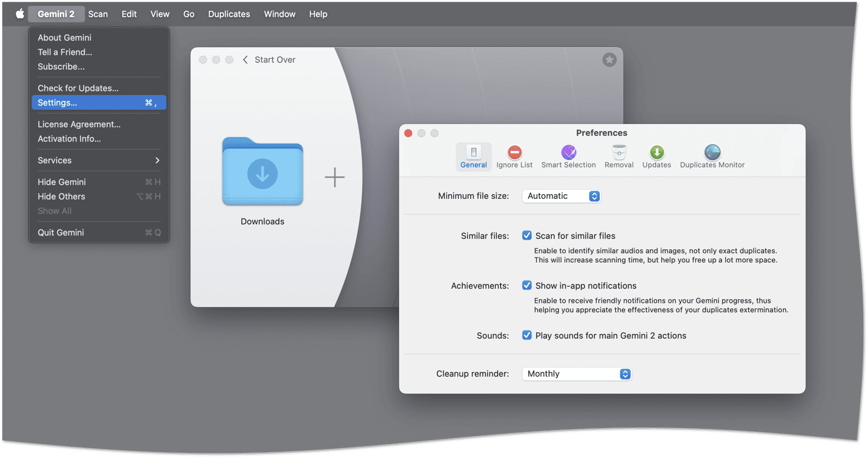Image resolution: width=868 pixels, height=458 pixels.
Task: Add another folder with plus icon
Action: point(334,177)
